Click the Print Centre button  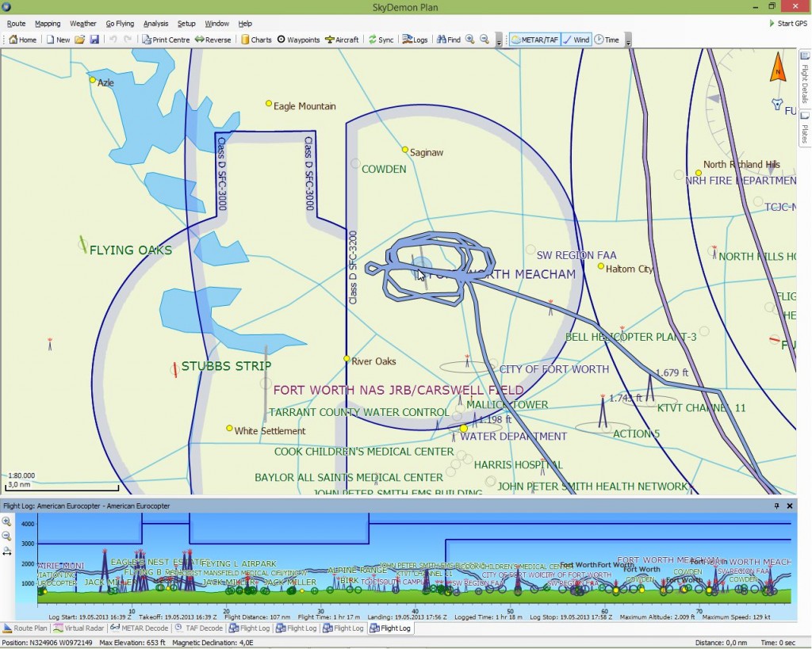(166, 40)
